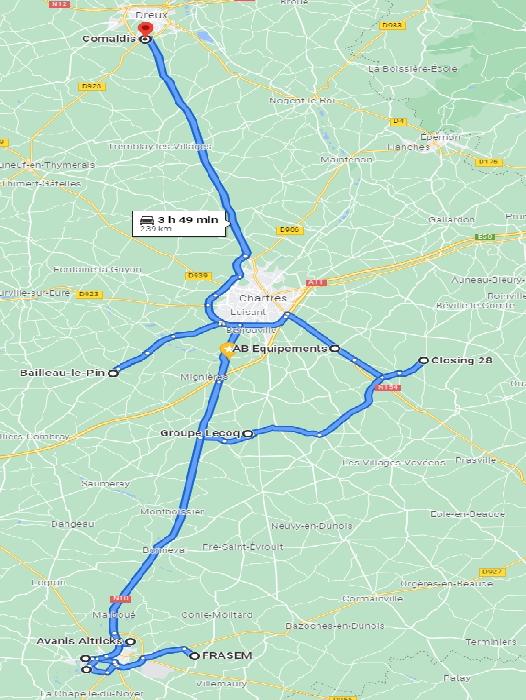Click the red N154 road shield

tap(388, 388)
